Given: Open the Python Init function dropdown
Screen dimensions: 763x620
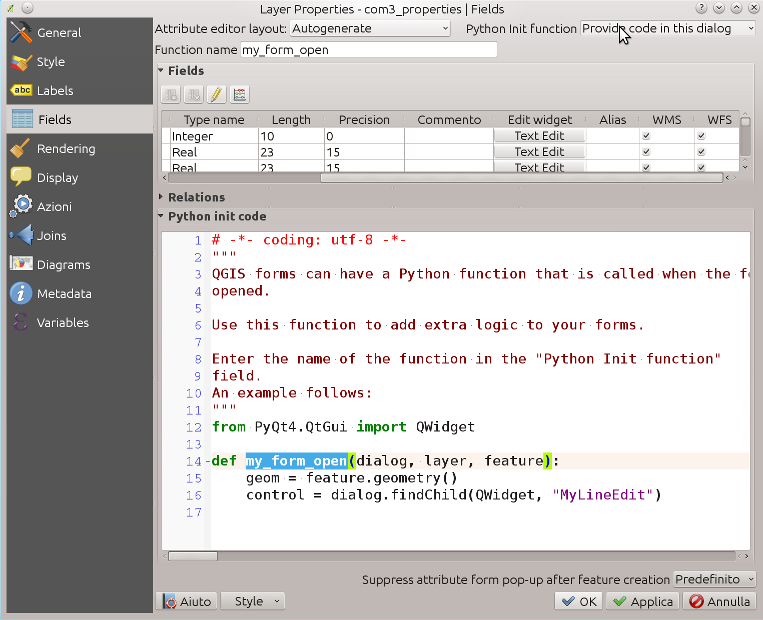Looking at the screenshot, I should click(x=668, y=29).
